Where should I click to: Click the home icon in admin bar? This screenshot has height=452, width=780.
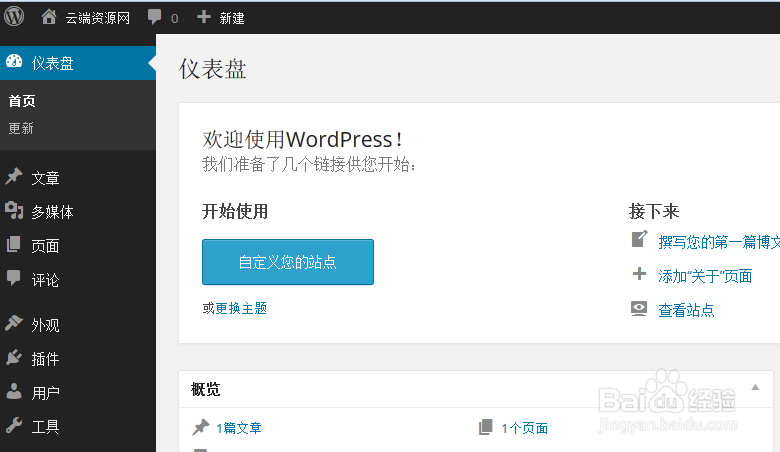(49, 17)
